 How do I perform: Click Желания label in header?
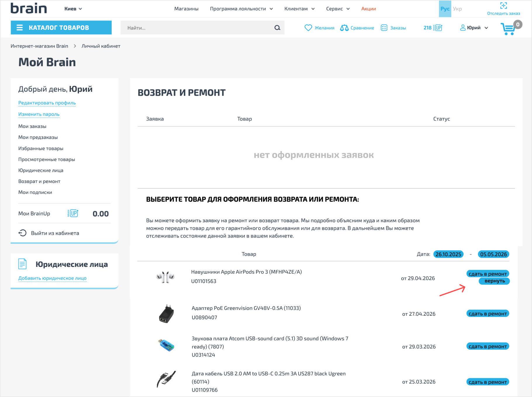click(x=324, y=28)
